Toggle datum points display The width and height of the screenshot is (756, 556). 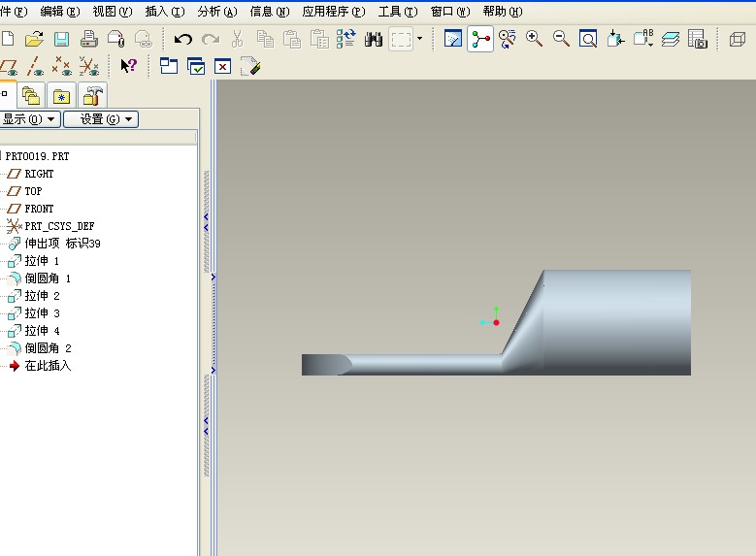(62, 66)
